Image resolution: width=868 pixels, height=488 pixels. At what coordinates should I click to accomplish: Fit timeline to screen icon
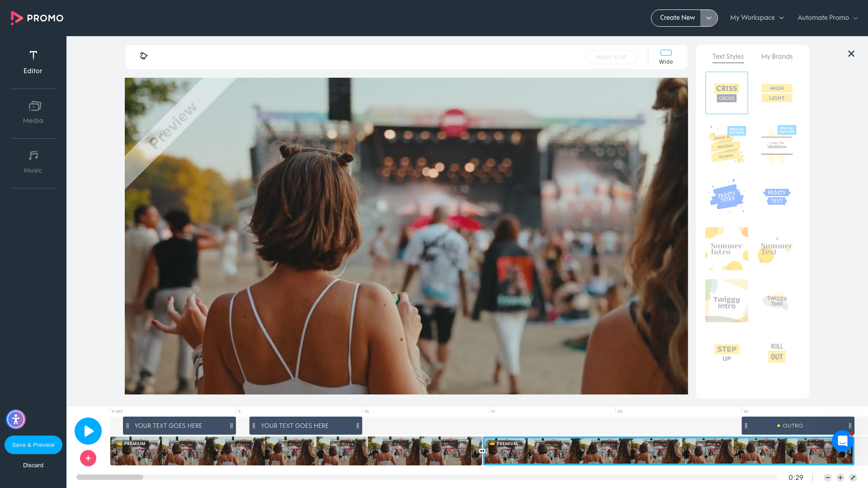[x=853, y=478]
